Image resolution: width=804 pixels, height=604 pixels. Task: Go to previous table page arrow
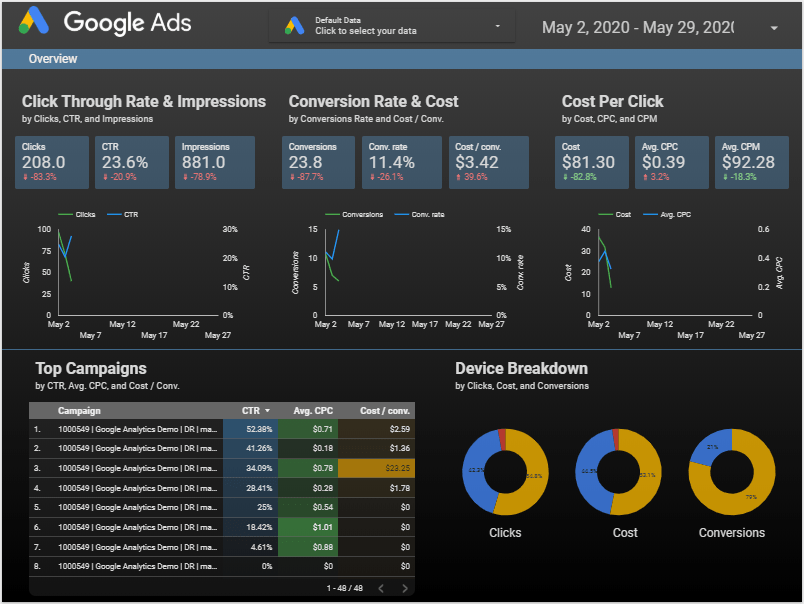381,588
